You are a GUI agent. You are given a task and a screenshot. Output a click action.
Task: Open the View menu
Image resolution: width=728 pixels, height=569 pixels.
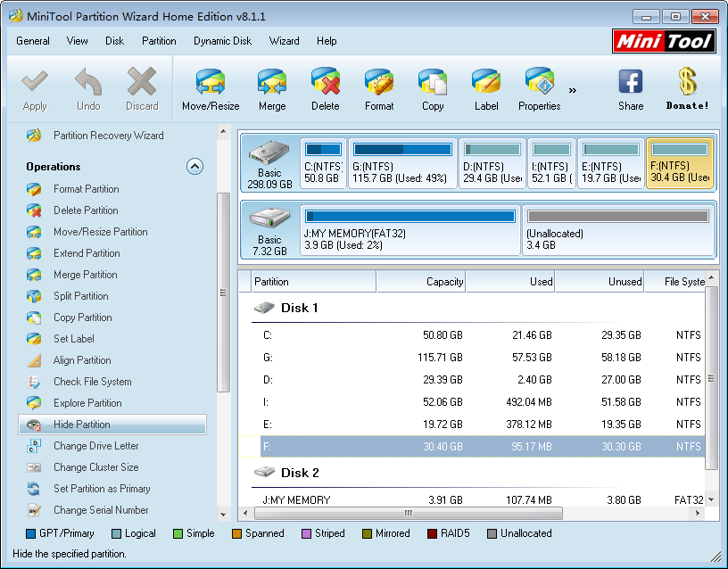77,41
